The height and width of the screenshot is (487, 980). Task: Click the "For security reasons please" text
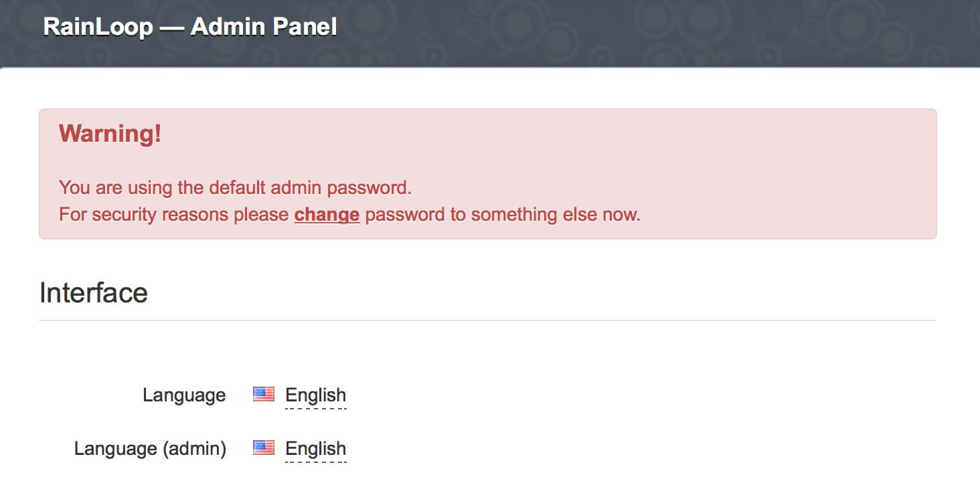174,215
